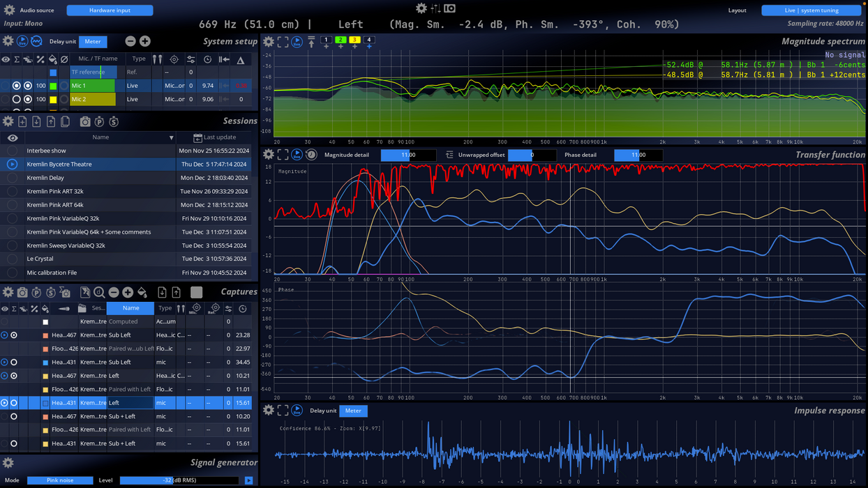Click the plus zoom button in System setup
Screen dimensions: 868x488
[x=144, y=41]
